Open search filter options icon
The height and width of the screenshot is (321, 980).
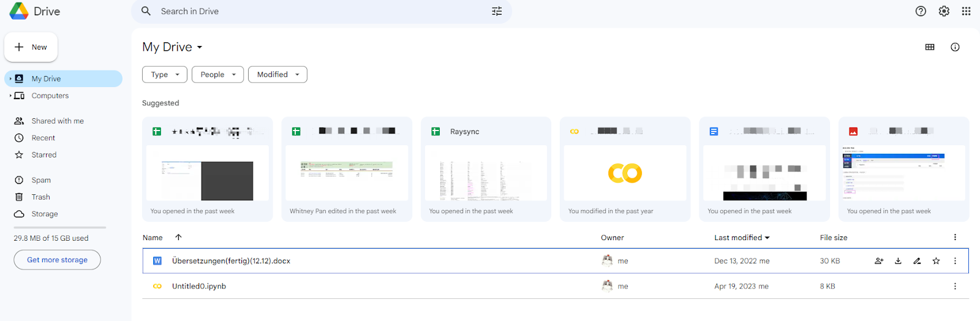pyautogui.click(x=497, y=11)
